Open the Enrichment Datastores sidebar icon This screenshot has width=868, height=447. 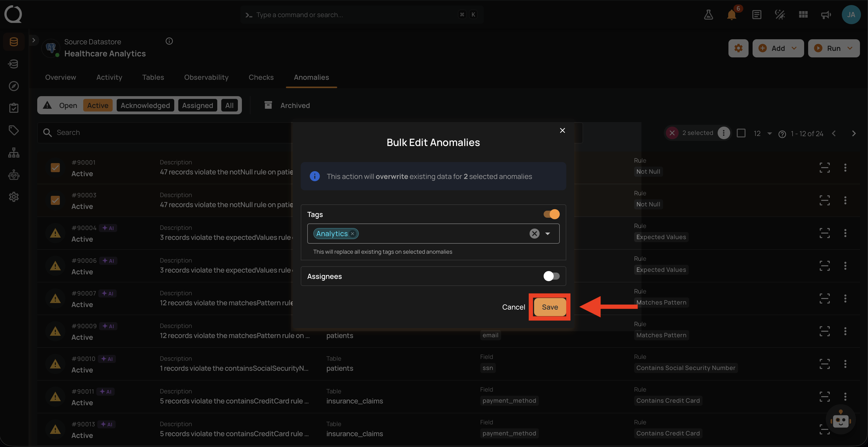[14, 64]
